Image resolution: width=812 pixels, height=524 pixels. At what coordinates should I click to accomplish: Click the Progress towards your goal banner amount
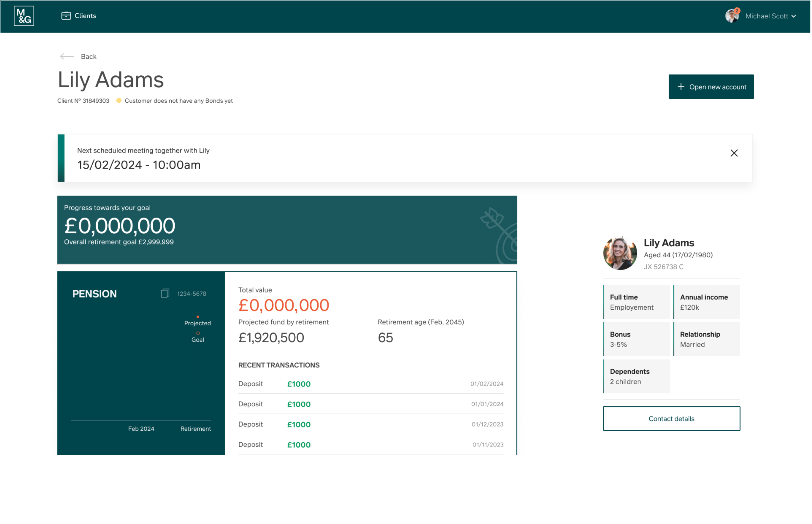click(120, 226)
